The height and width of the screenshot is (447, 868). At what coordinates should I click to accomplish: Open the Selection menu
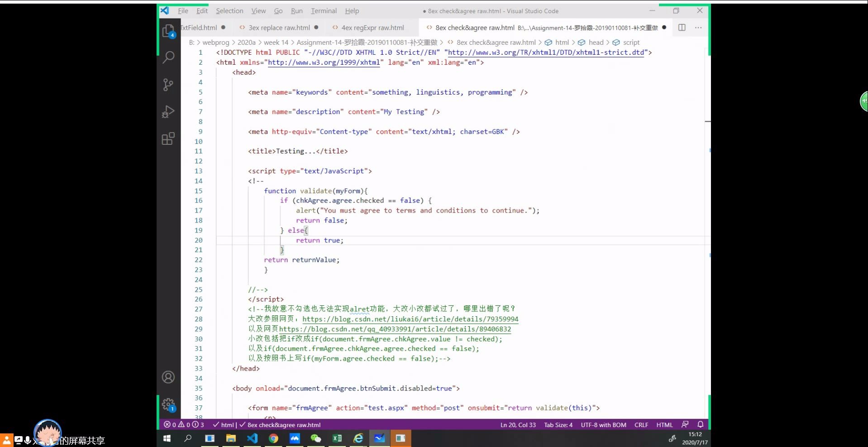coord(229,11)
